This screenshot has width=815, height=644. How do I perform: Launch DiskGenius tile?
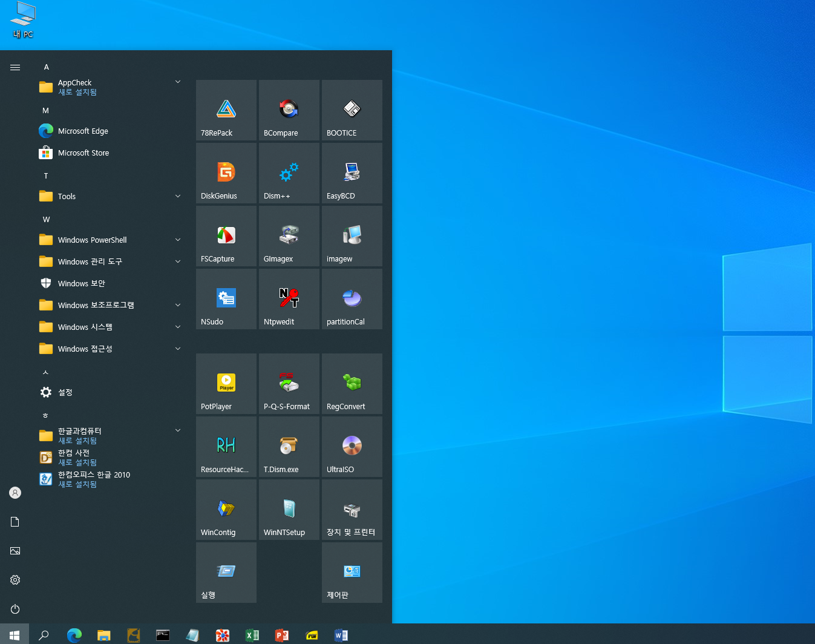pyautogui.click(x=226, y=173)
